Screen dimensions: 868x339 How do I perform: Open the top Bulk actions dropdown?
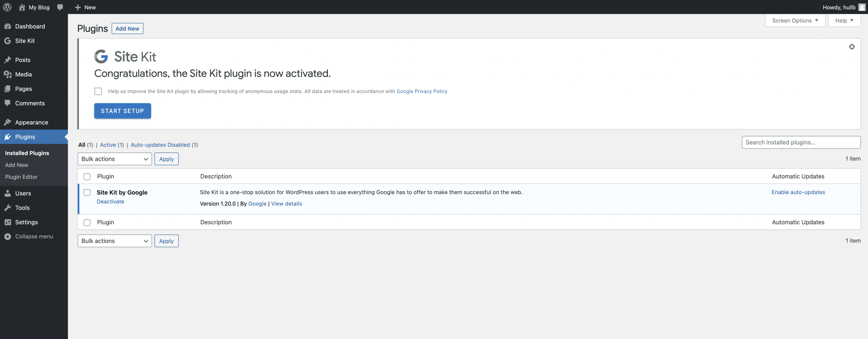[x=115, y=159]
